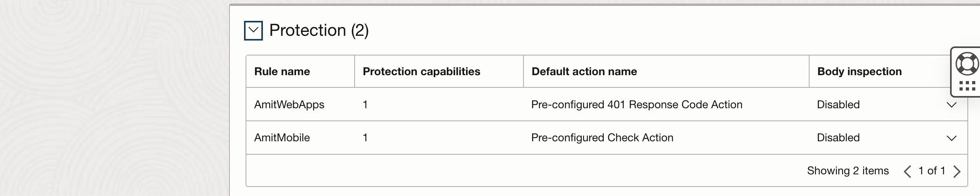Click the Showing 2 items label
The height and width of the screenshot is (196, 980).
coord(848,171)
